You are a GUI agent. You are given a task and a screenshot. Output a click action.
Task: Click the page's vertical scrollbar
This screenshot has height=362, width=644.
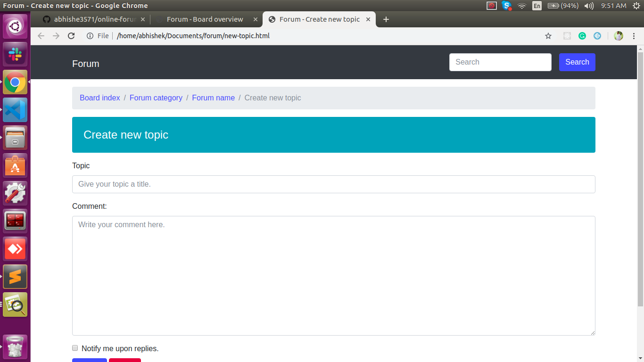point(640,179)
